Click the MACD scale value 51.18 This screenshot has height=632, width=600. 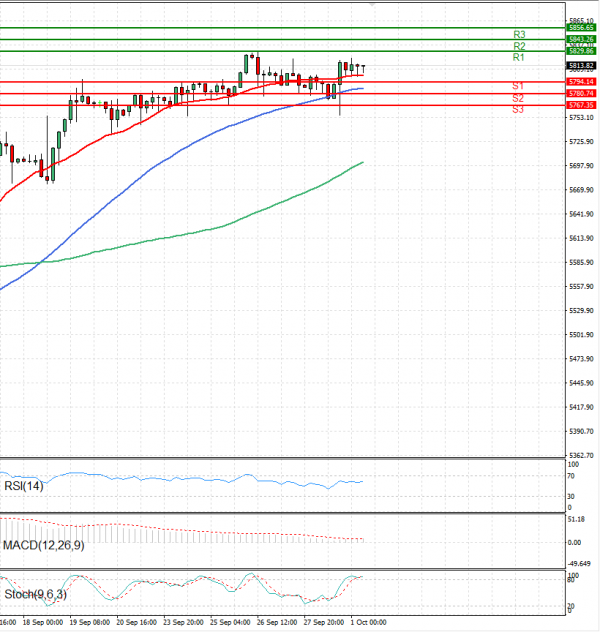[576, 519]
